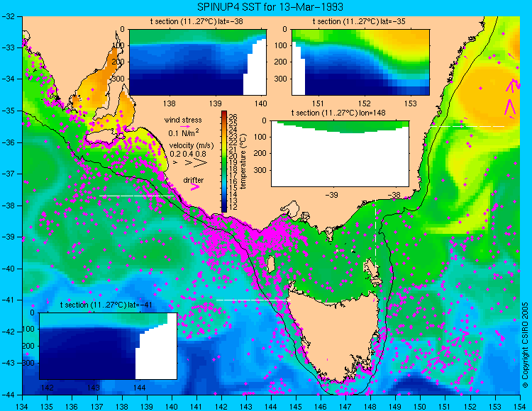Click the -32 latitude axis label
Image resolution: width=532 pixels, height=411 pixels.
coord(9,16)
